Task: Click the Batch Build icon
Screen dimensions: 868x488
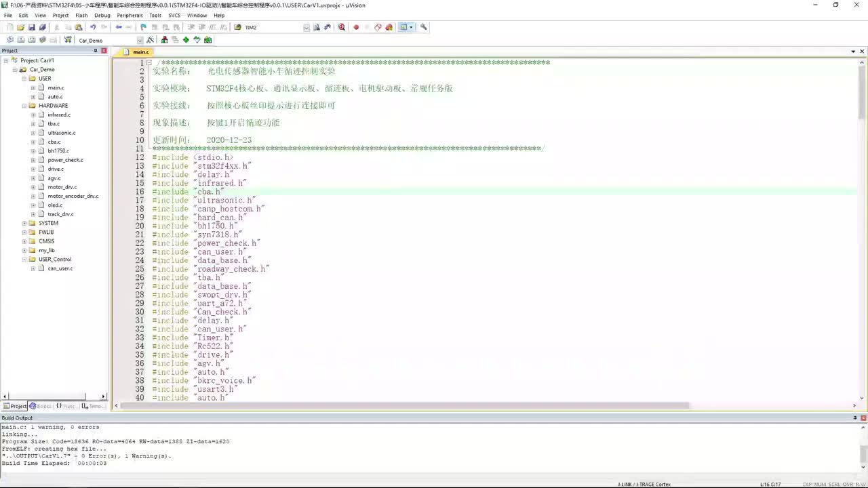Action: click(x=42, y=40)
